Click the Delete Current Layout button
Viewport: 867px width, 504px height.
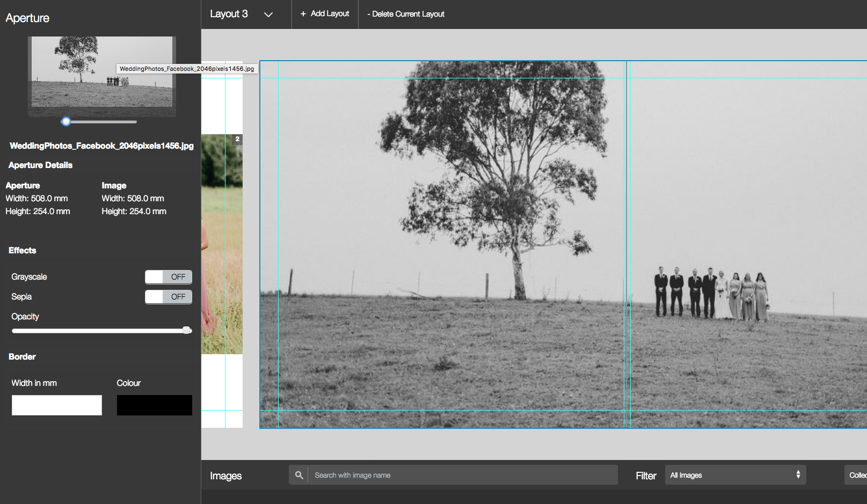click(406, 14)
